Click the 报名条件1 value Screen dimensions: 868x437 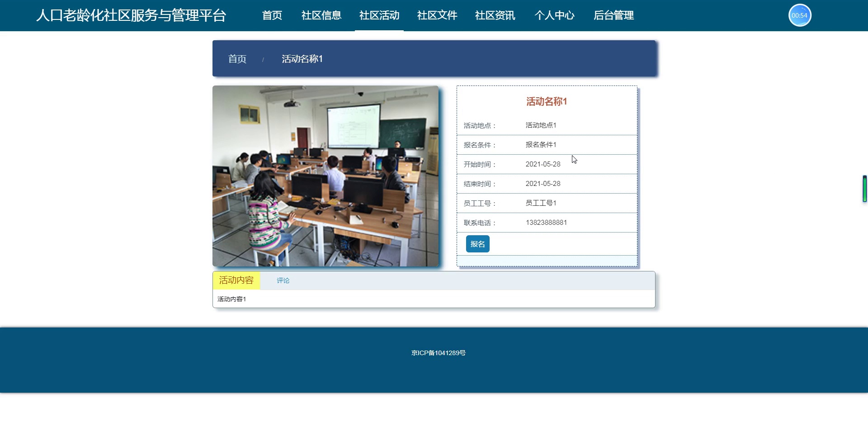pos(541,145)
